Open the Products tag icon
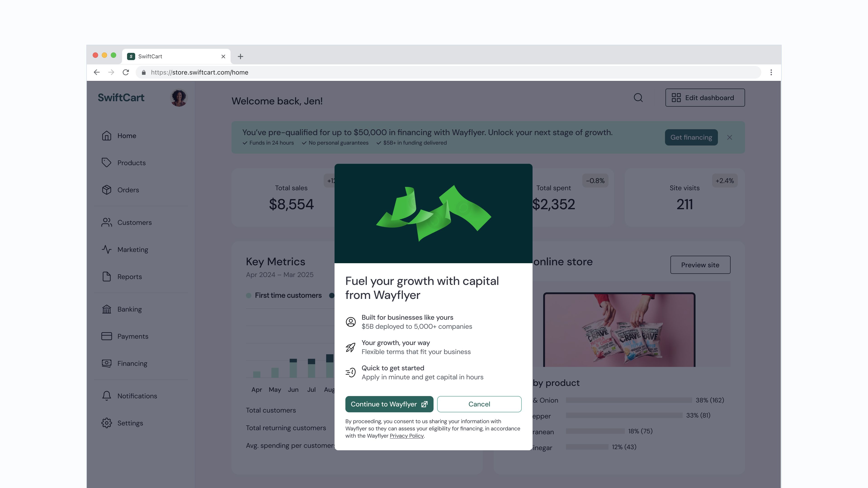Image resolution: width=868 pixels, height=488 pixels. pos(106,163)
